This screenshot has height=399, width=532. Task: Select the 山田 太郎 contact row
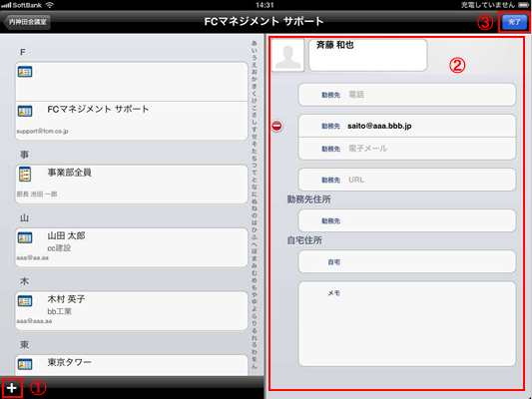(132, 247)
